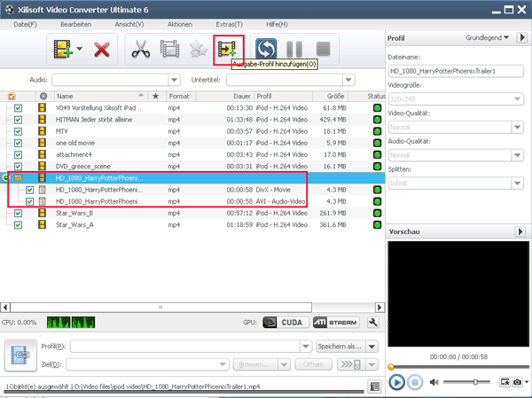The height and width of the screenshot is (398, 532).
Task: Uncheck the Star_Wars_B checkbox
Action: 18,213
